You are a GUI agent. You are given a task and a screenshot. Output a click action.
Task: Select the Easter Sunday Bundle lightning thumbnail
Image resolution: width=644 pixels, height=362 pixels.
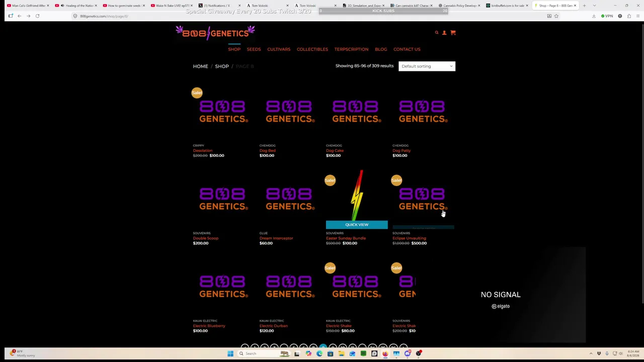(x=357, y=196)
